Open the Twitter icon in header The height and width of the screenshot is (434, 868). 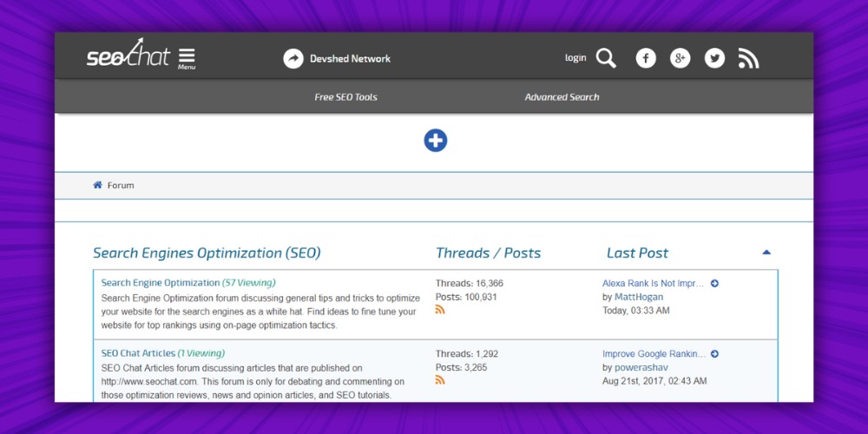point(714,58)
